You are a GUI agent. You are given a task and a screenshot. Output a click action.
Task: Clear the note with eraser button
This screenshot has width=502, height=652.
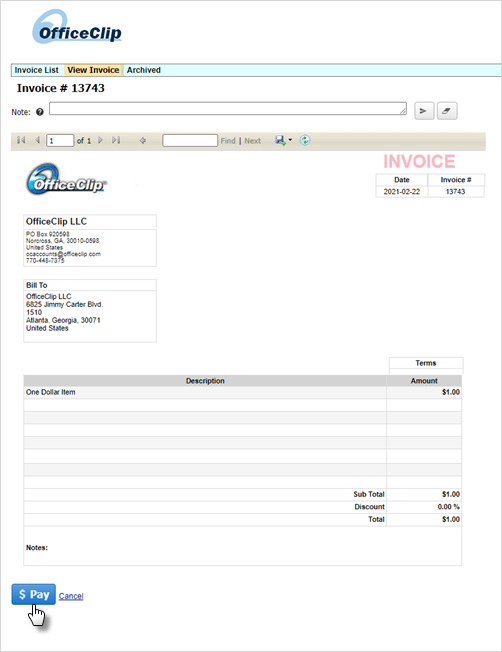click(447, 111)
